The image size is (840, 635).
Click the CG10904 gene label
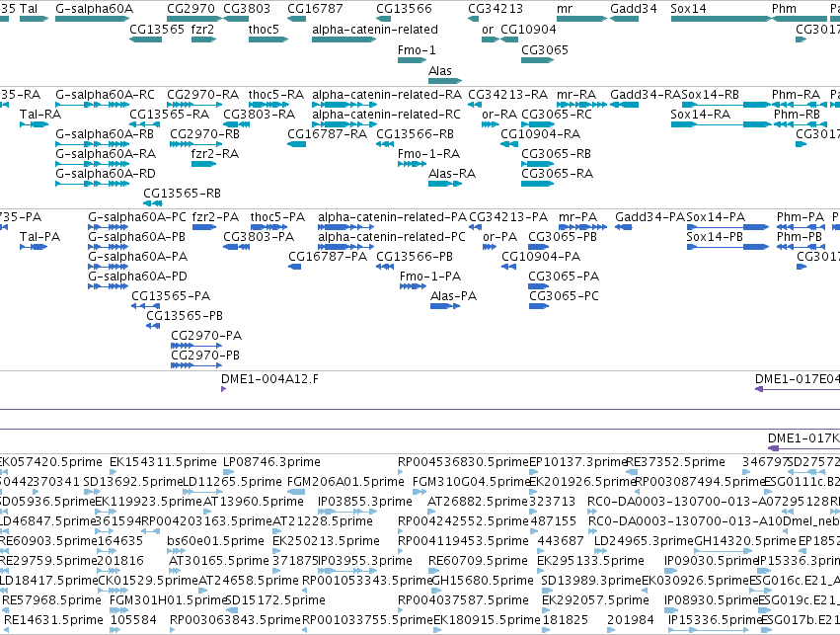pyautogui.click(x=528, y=29)
